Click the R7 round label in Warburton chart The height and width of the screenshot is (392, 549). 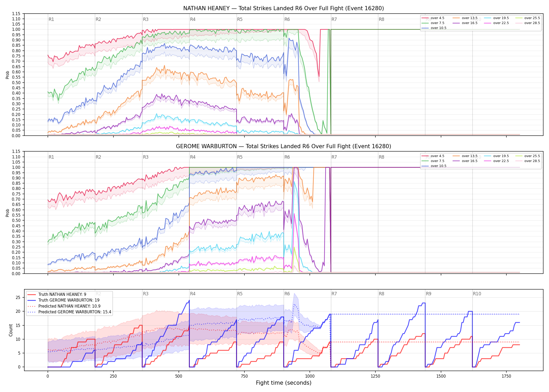[334, 157]
